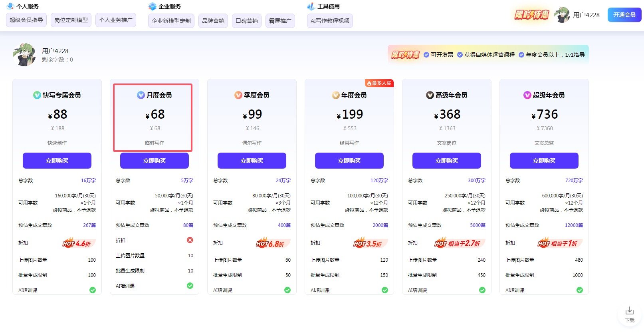Click the HOT 4.6折 discount badge

[x=77, y=243]
